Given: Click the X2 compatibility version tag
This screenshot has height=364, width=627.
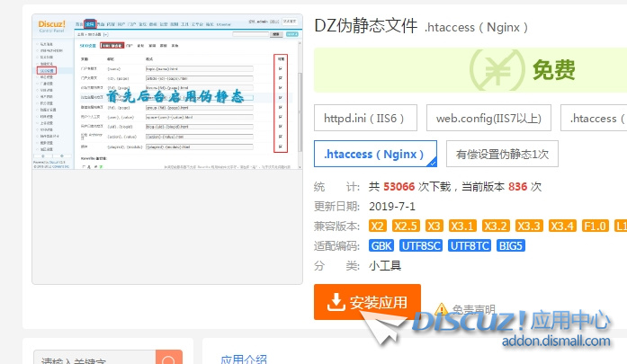Looking at the screenshot, I should tap(377, 226).
